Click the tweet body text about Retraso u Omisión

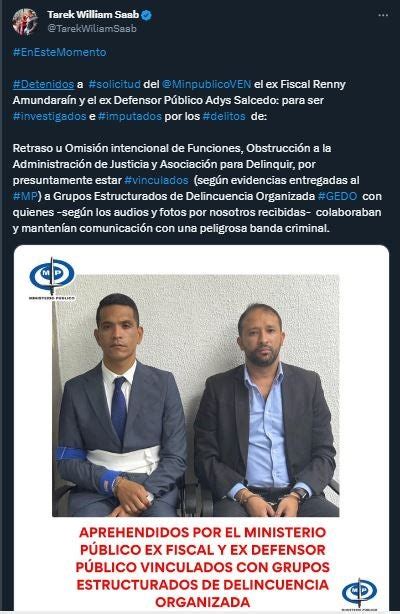pyautogui.click(x=197, y=188)
